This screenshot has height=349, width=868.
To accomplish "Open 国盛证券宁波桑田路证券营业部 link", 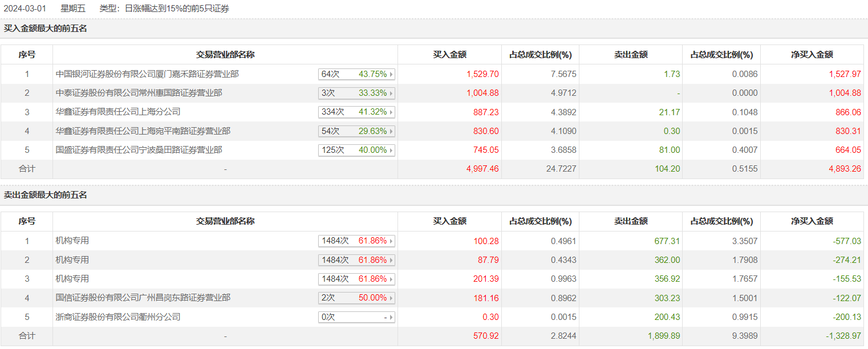I will 139,150.
